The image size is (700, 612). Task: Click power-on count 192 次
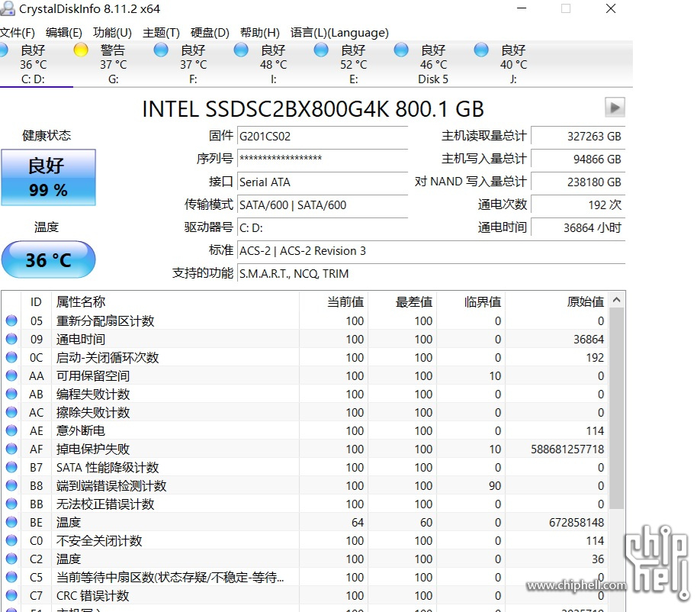[578, 205]
